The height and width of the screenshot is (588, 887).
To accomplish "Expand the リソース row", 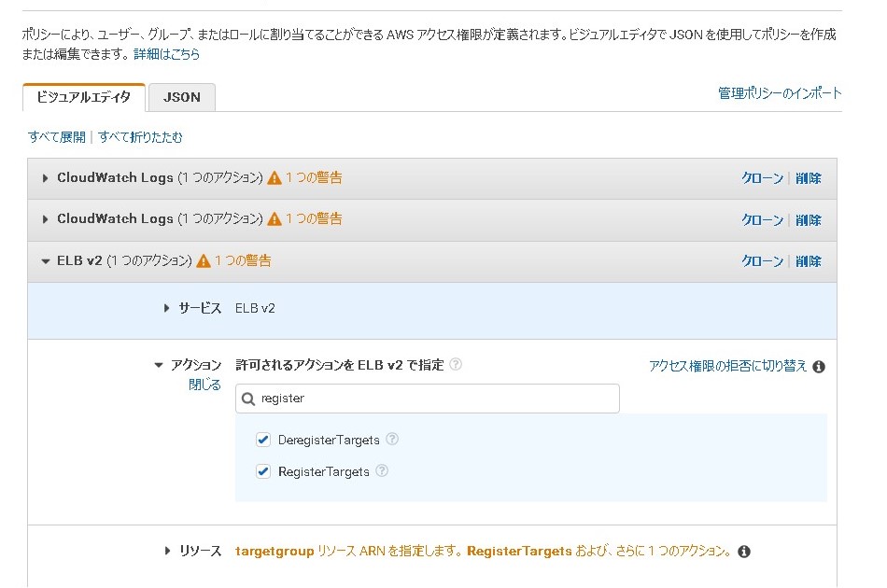I will point(166,551).
